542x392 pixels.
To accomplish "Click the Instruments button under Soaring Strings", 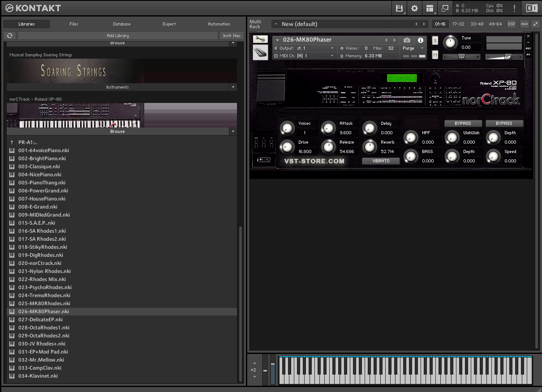I will pyautogui.click(x=117, y=87).
